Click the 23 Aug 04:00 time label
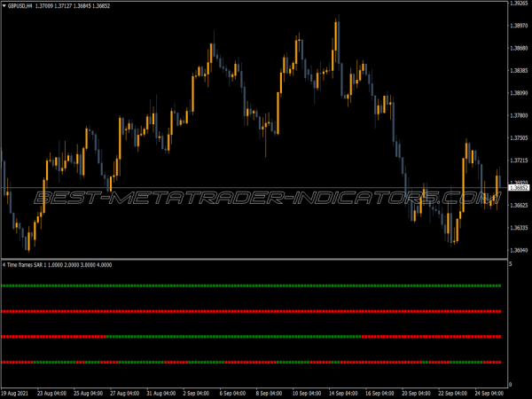The height and width of the screenshot is (399, 532). 51,394
